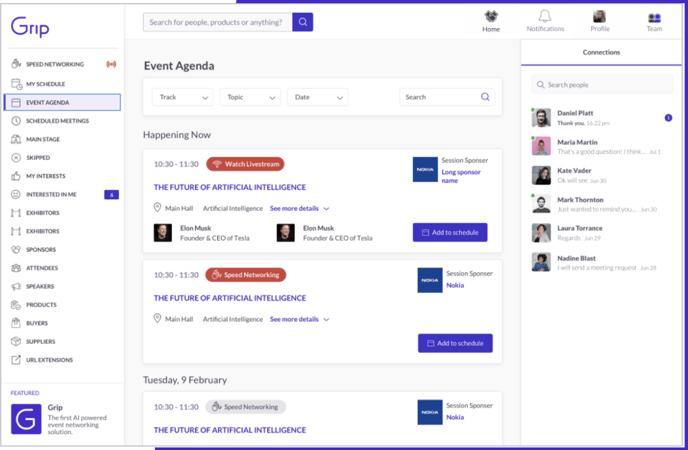Open Home from the top navigation
The image size is (688, 450).
(491, 21)
